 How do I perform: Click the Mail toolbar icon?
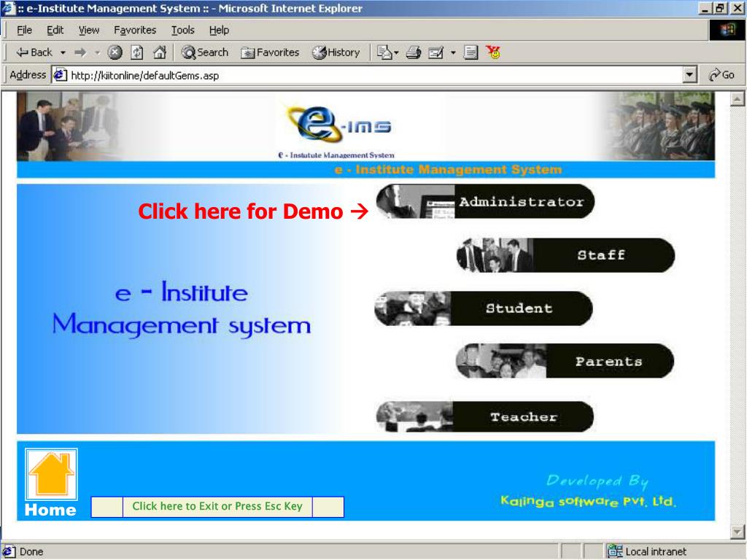[384, 52]
